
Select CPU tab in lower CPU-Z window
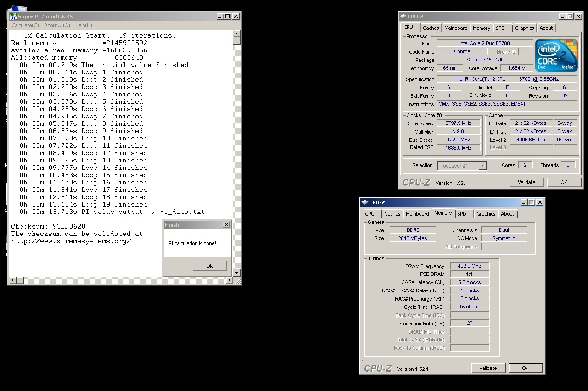click(x=370, y=214)
